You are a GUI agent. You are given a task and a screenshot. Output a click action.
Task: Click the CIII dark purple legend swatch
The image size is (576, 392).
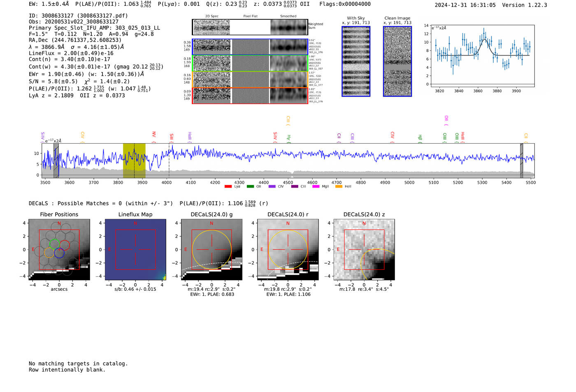click(295, 187)
